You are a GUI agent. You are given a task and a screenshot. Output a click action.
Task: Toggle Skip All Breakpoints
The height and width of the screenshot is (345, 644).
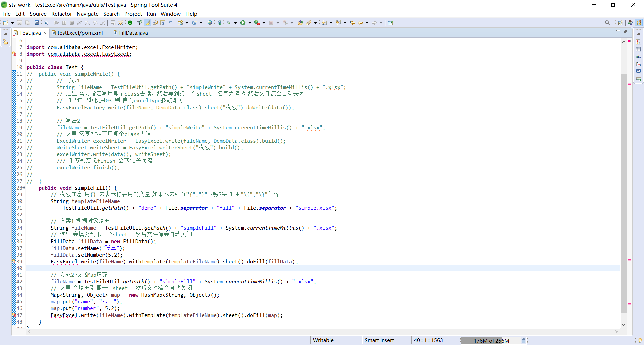[46, 23]
